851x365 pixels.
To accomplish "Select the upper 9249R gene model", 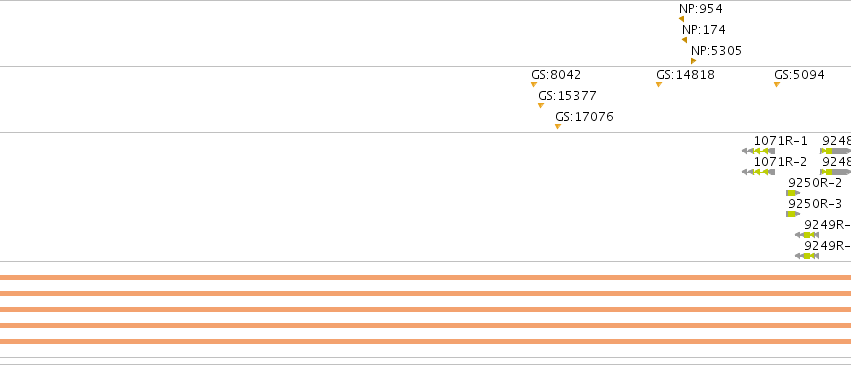I will [x=807, y=235].
